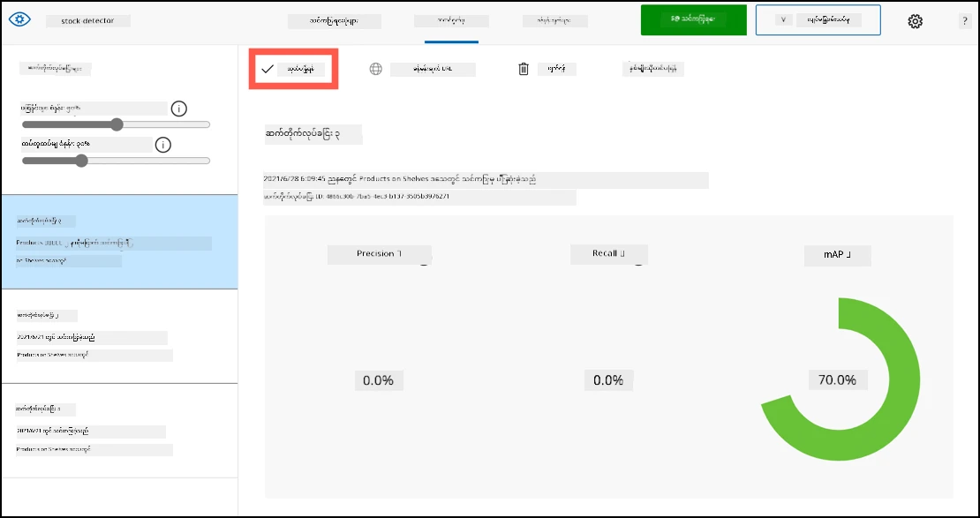Click the Custom Vision eye logo

pos(19,20)
